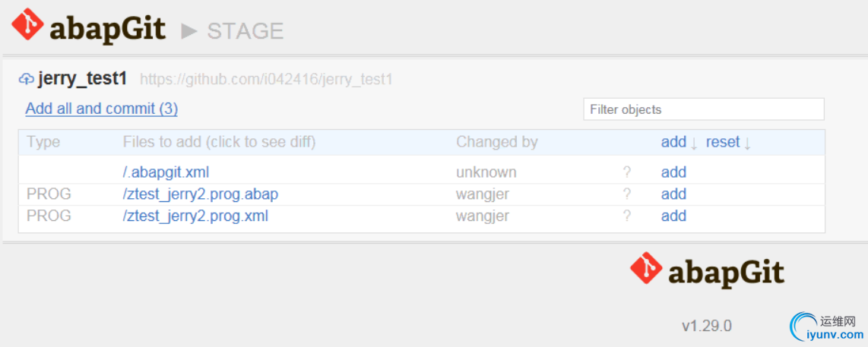Click the cloud upload icon beside jerry_test1
The width and height of the screenshot is (868, 347).
click(26, 79)
